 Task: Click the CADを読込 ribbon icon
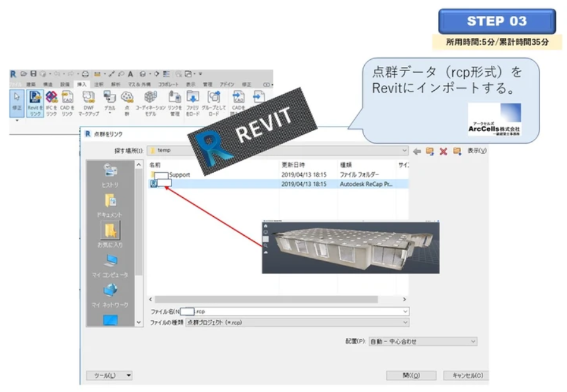(x=238, y=103)
